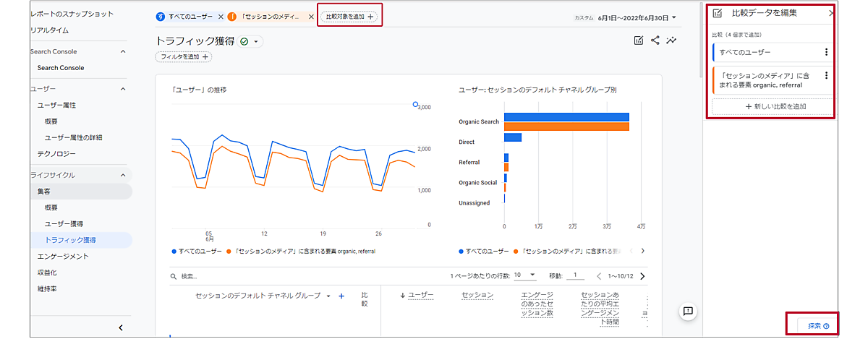Click the plus icon beside dimension dropdown
Viewport: 868px width, 339px height.
(x=341, y=296)
